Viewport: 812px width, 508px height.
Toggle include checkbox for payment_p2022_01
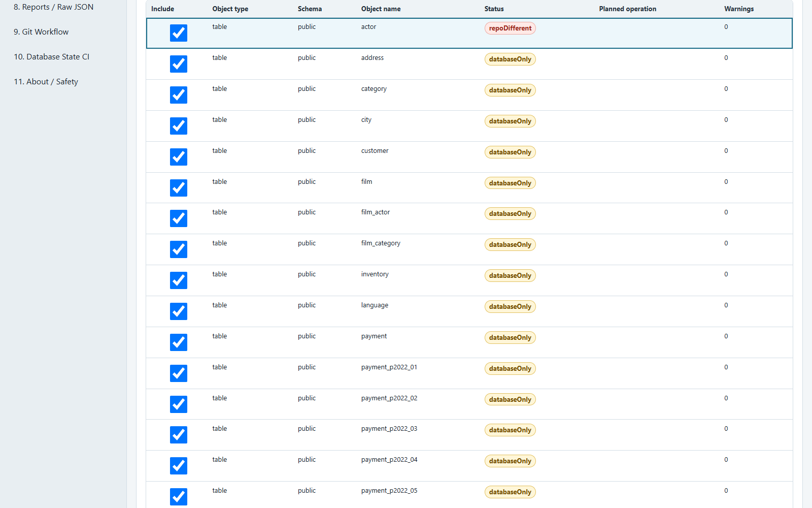pyautogui.click(x=179, y=373)
